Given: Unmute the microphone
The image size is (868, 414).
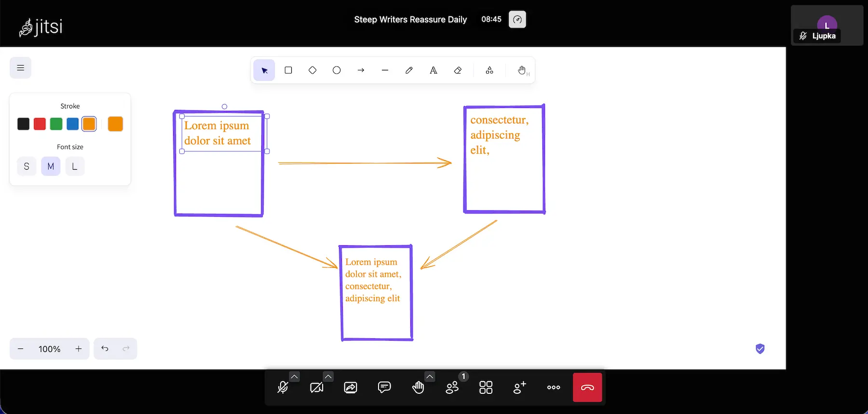Looking at the screenshot, I should coord(283,387).
